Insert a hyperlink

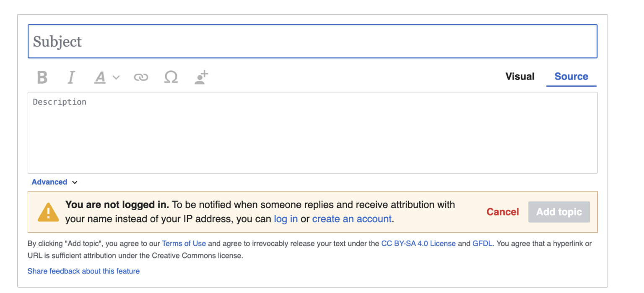click(x=141, y=77)
